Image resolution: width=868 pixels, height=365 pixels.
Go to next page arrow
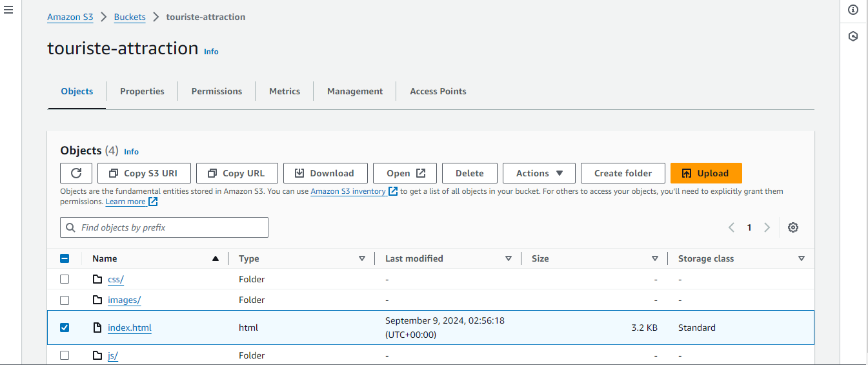pos(767,227)
